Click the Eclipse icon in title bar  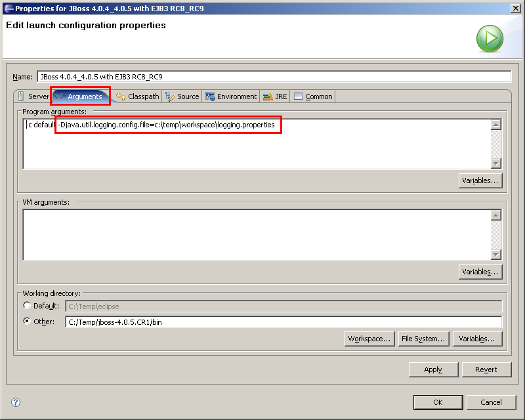9,9
